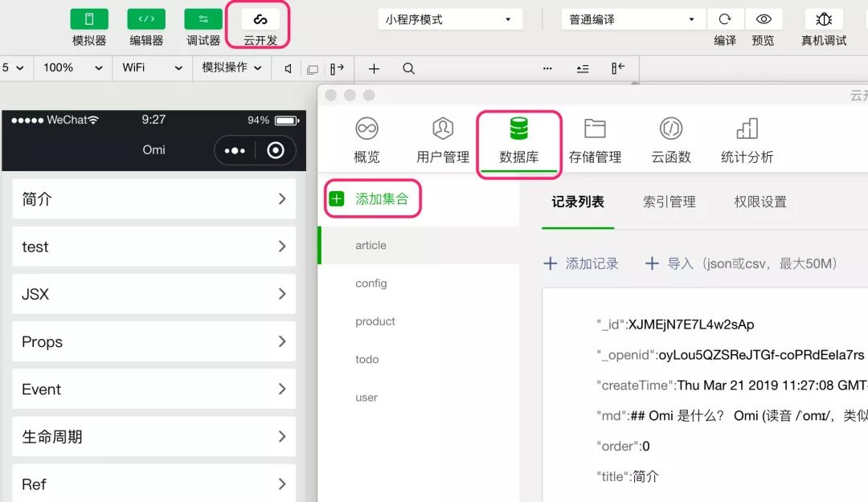Viewport: 868px width, 502px height.
Task: Open the WiFi network dropdown
Action: point(152,68)
